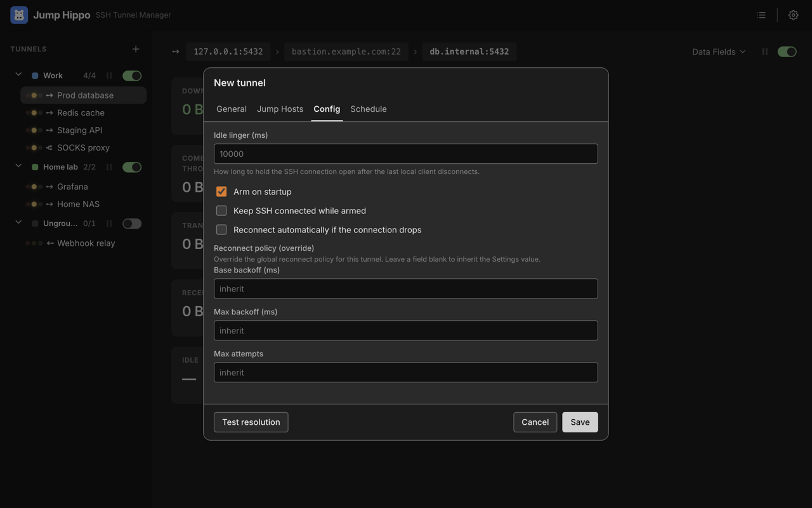Click the '0/1' count for Ungrouped

89,224
